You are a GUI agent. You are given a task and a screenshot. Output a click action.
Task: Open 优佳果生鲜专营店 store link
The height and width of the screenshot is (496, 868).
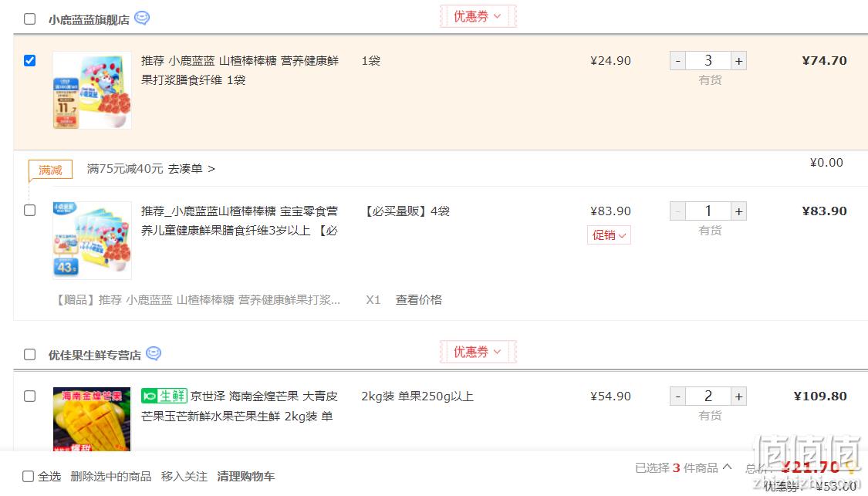click(94, 355)
